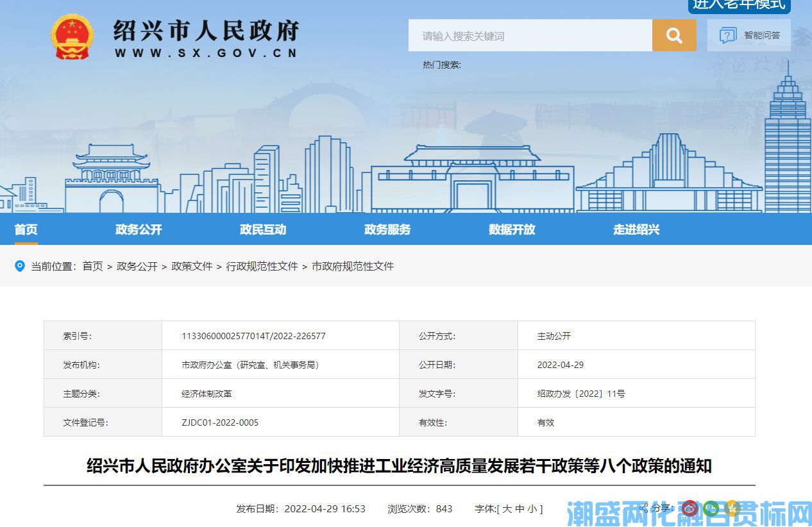Open the 政务服务 navigation tab

coord(387,230)
